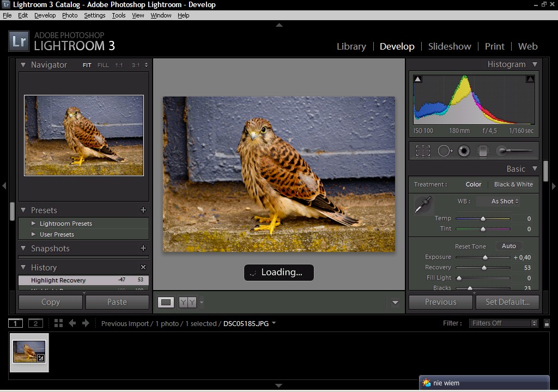Set Navigator zoom to FILL
Screen dimensions: 558x392
103,65
